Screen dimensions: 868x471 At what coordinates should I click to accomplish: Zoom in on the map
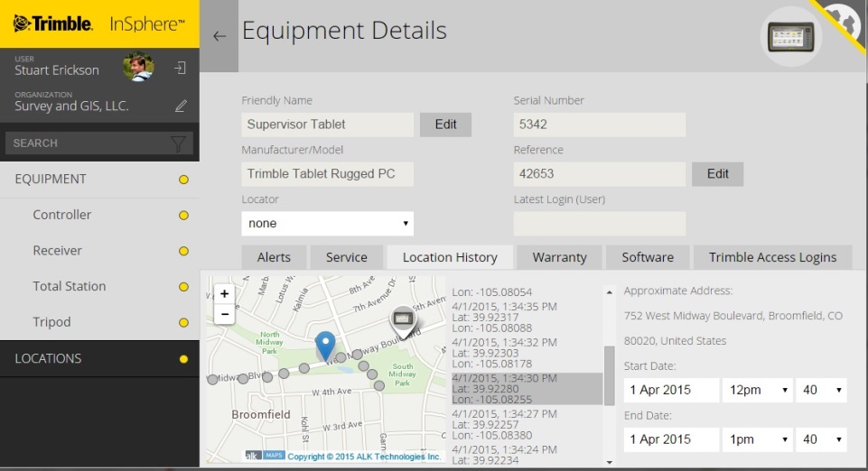[224, 293]
